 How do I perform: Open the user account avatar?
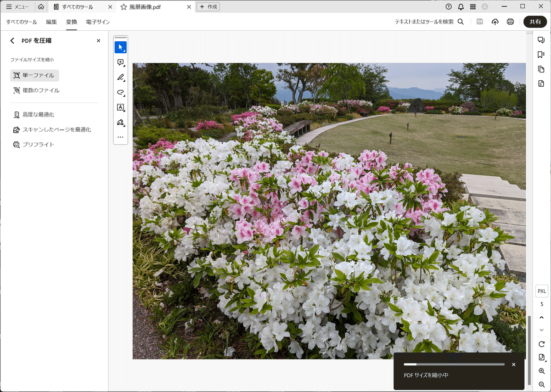(x=485, y=7)
